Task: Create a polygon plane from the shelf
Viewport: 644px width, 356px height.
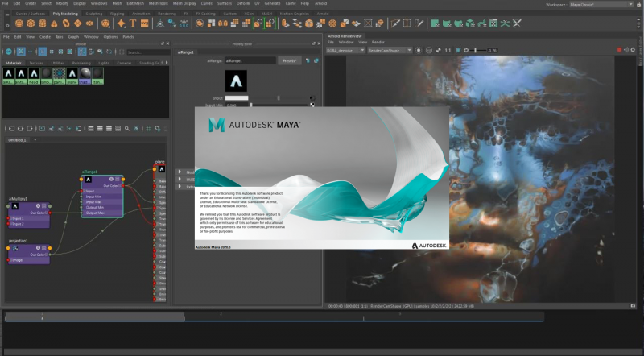Action: [x=77, y=23]
